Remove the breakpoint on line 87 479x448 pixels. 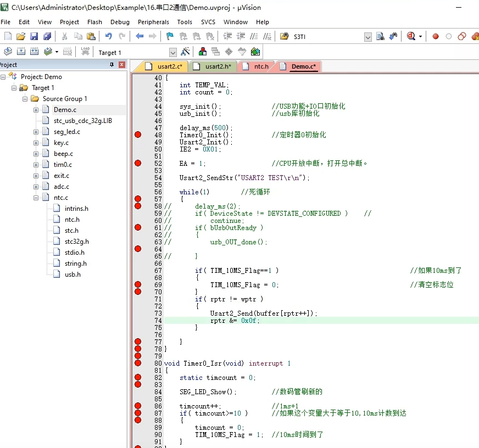click(x=138, y=413)
